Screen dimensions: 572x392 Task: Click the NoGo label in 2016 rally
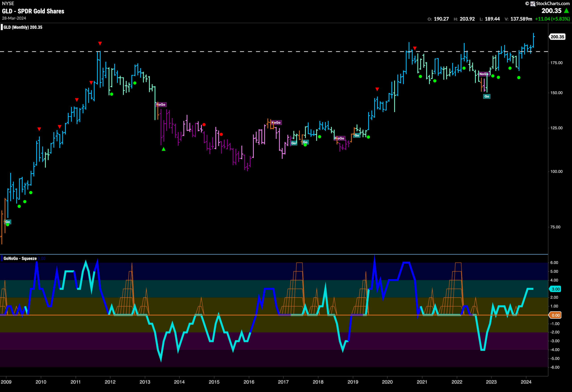click(x=276, y=123)
